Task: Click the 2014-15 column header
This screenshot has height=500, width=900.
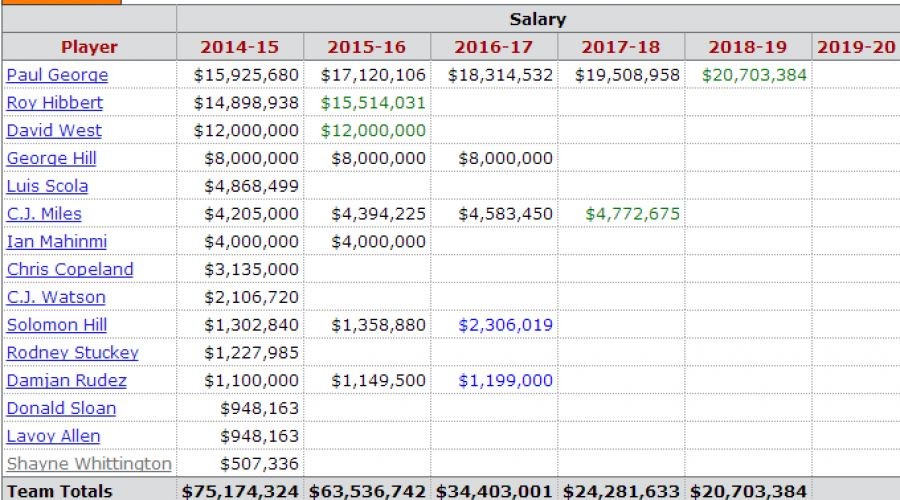Action: click(240, 47)
